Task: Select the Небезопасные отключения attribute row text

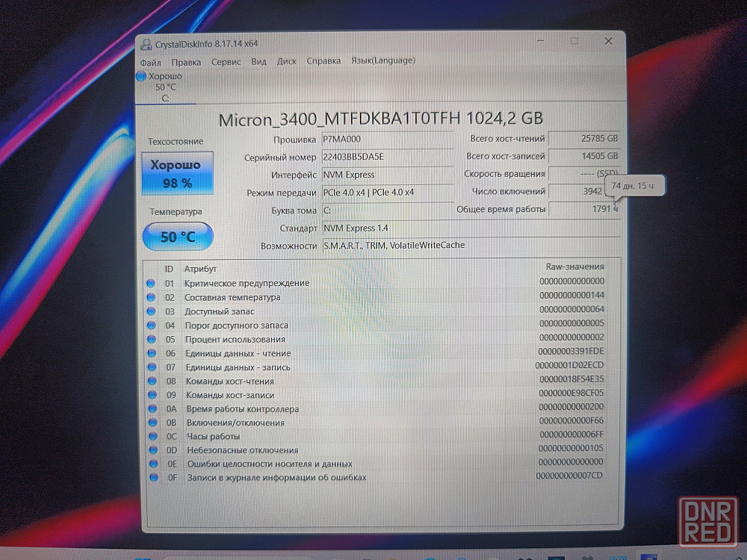Action: 243,450
